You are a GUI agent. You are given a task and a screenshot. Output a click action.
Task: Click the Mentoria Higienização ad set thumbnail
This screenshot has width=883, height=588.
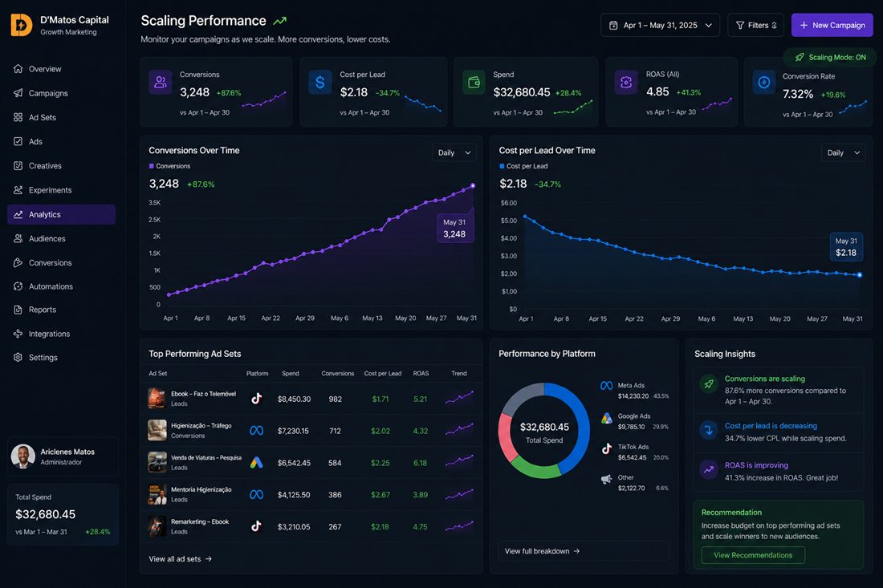(157, 494)
